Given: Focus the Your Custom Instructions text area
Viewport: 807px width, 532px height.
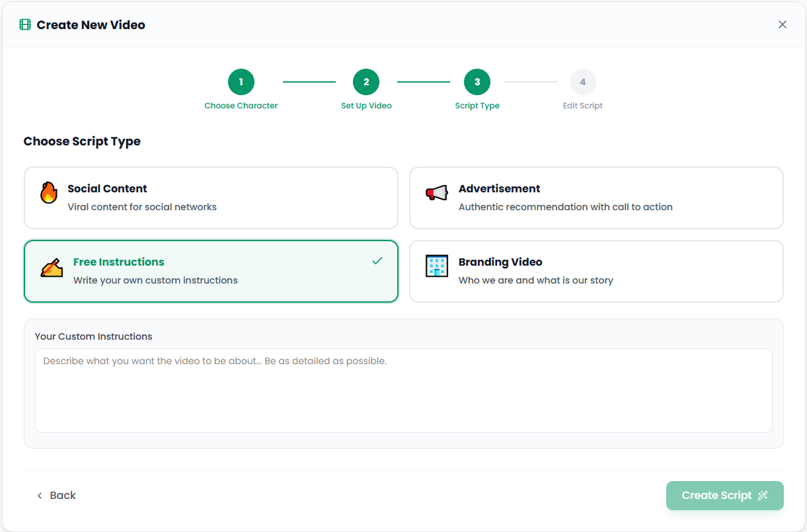Looking at the screenshot, I should click(x=403, y=391).
